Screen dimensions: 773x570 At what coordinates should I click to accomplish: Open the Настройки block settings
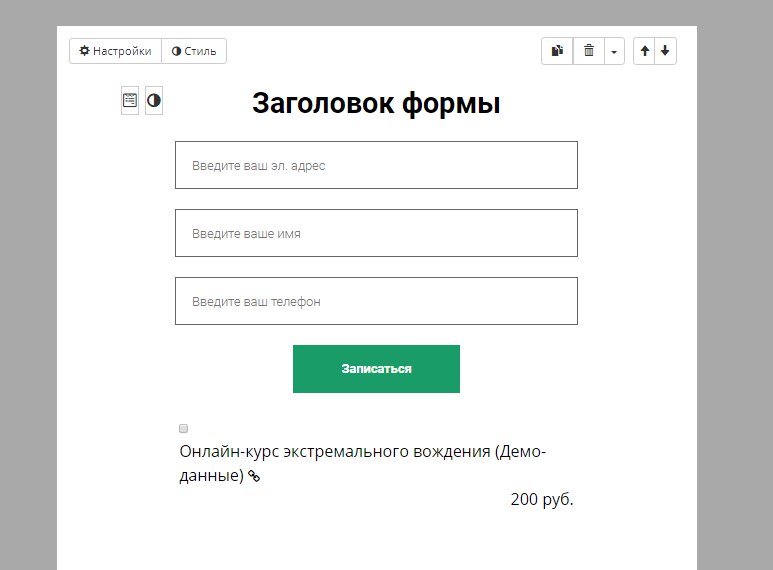[x=115, y=51]
